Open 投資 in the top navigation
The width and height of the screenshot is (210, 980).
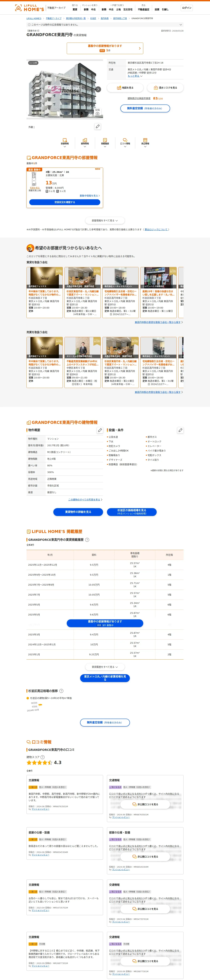(157, 9)
